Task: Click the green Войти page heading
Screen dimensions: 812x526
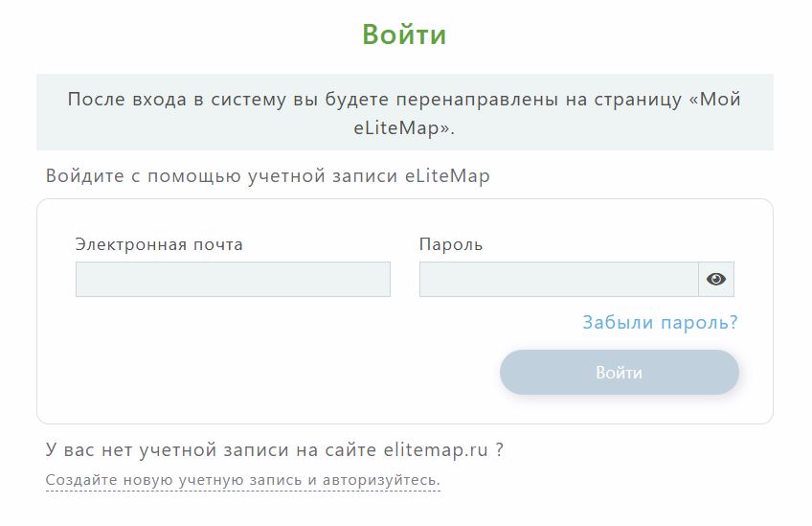Action: [404, 35]
